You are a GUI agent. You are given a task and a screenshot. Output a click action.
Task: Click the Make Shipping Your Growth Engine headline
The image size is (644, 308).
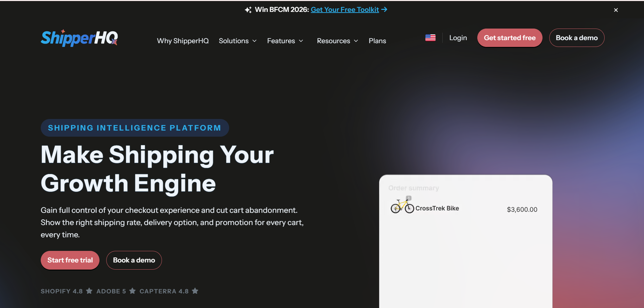[157, 169]
